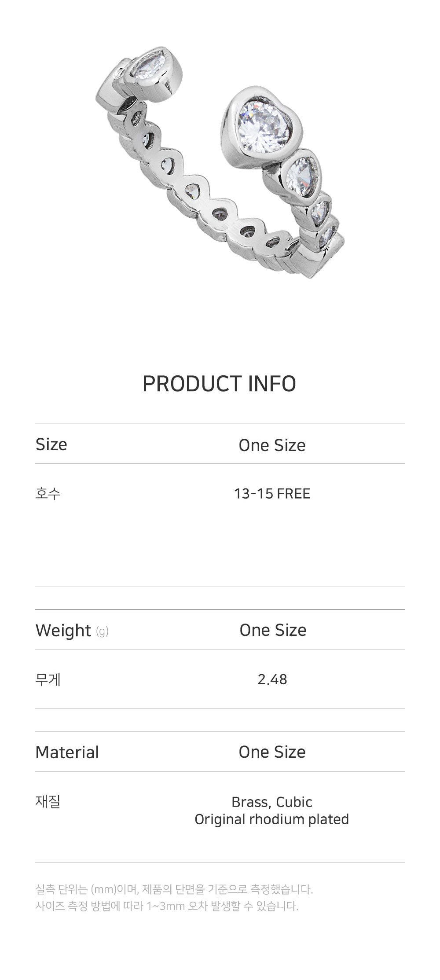
Task: Click the (g) unit next to Weight
Action: [x=102, y=631]
